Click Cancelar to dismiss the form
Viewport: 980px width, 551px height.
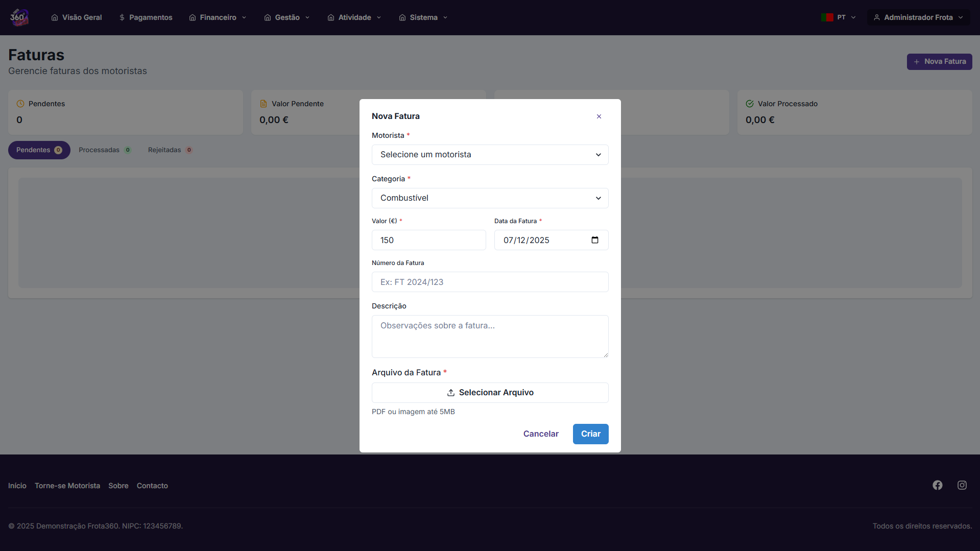click(541, 434)
